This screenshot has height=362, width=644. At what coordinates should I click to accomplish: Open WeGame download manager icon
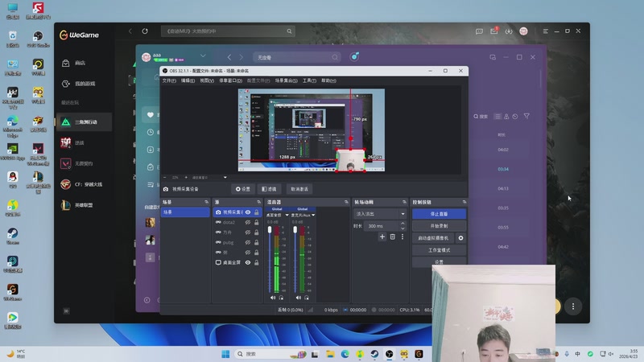509,31
